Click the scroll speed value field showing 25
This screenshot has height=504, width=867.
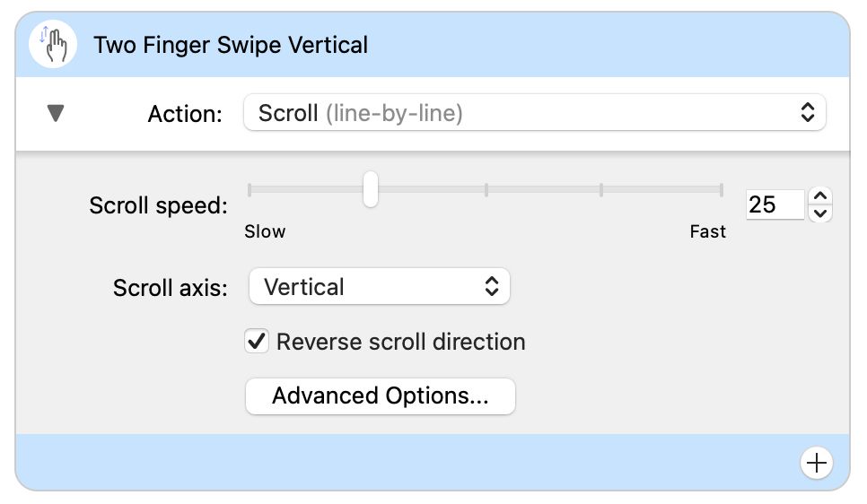point(774,204)
